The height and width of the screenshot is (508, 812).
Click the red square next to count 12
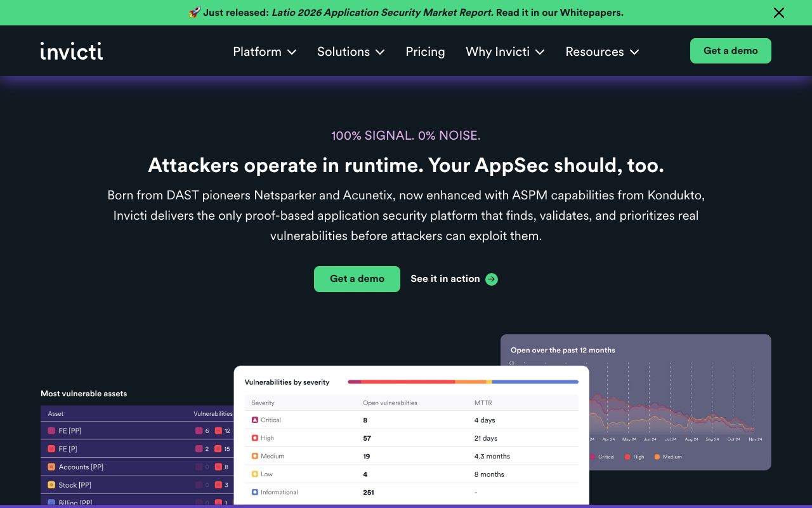pos(218,431)
